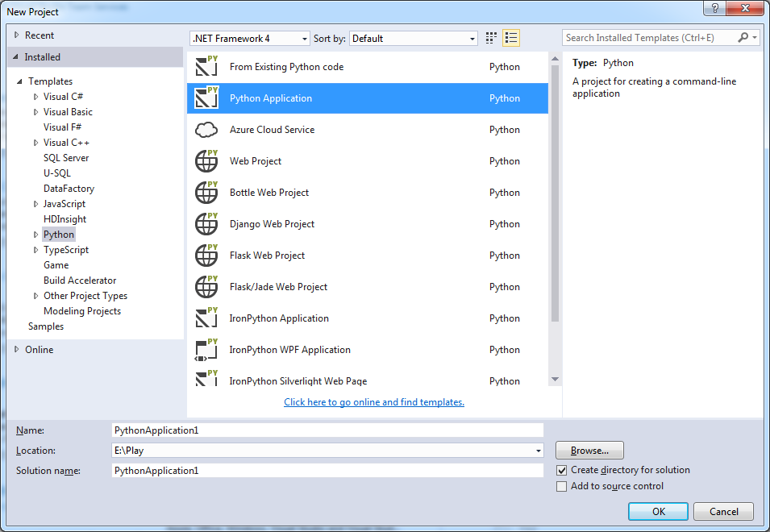The width and height of the screenshot is (770, 532).
Task: Click the template list scroll-up arrow
Action: (555, 59)
